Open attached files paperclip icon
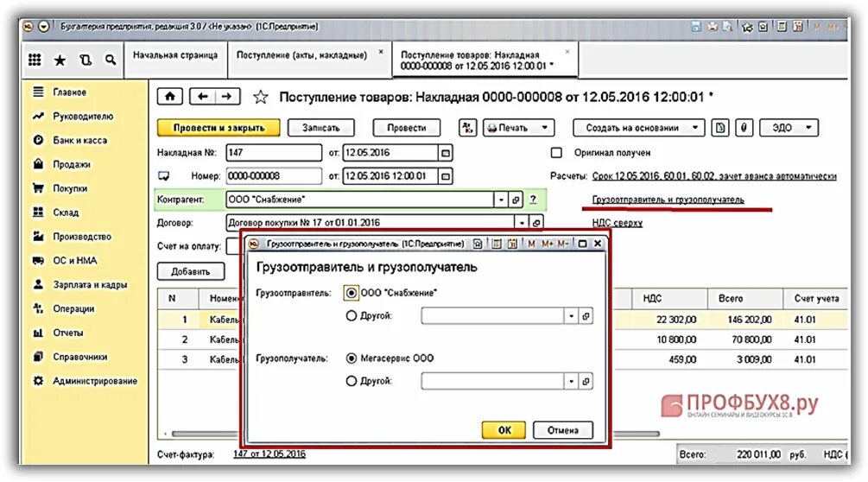868x482 pixels. point(744,128)
